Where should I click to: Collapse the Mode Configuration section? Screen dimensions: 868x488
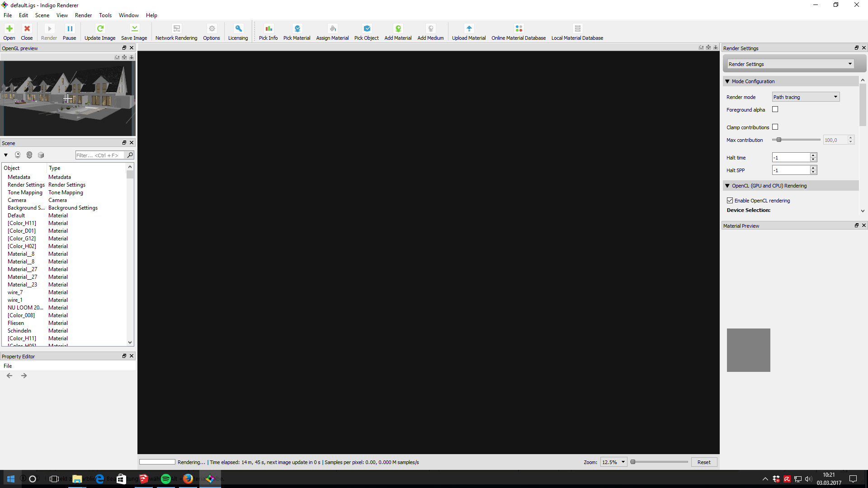click(x=727, y=81)
